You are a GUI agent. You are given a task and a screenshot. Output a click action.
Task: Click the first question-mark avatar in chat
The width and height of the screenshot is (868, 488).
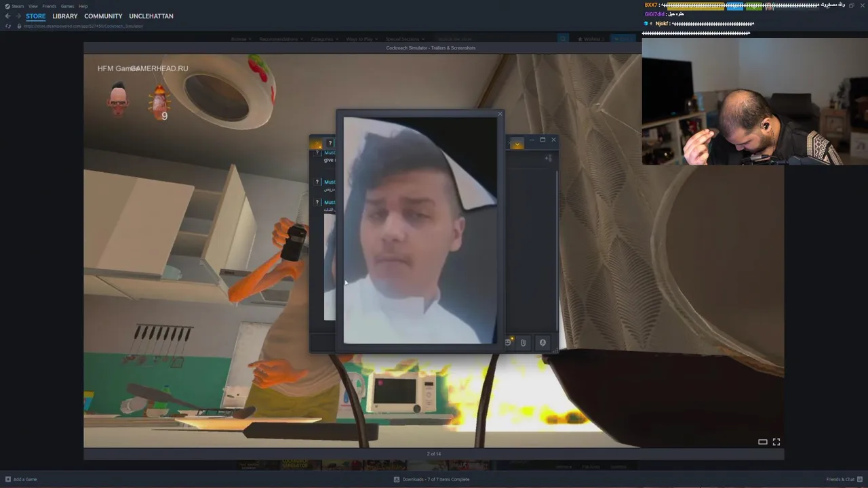tap(317, 153)
